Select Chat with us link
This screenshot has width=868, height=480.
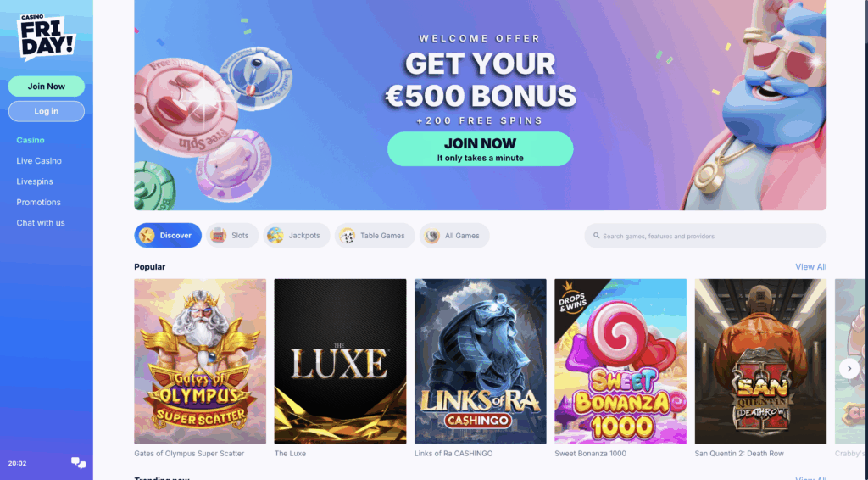41,223
